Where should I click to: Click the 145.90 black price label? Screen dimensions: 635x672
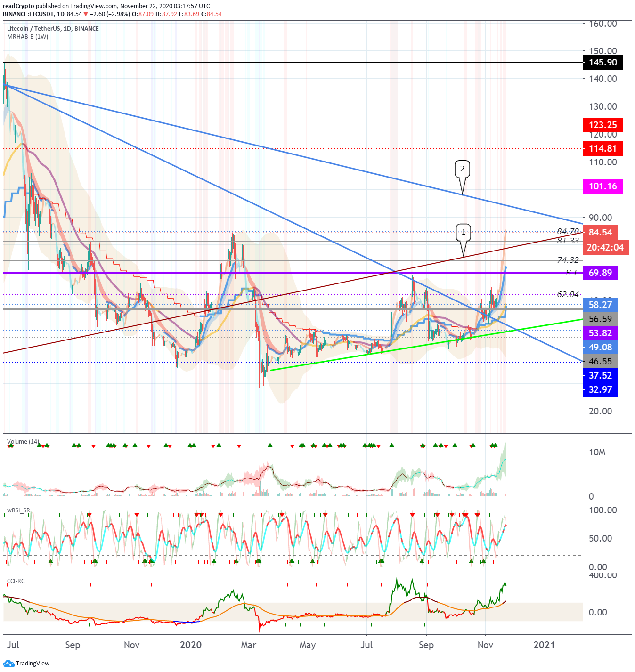(602, 62)
